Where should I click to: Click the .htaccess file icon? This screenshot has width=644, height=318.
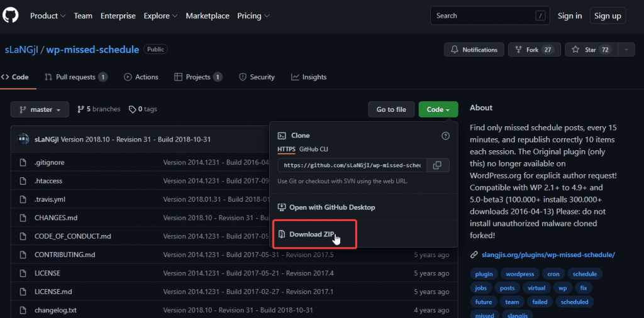(x=23, y=181)
